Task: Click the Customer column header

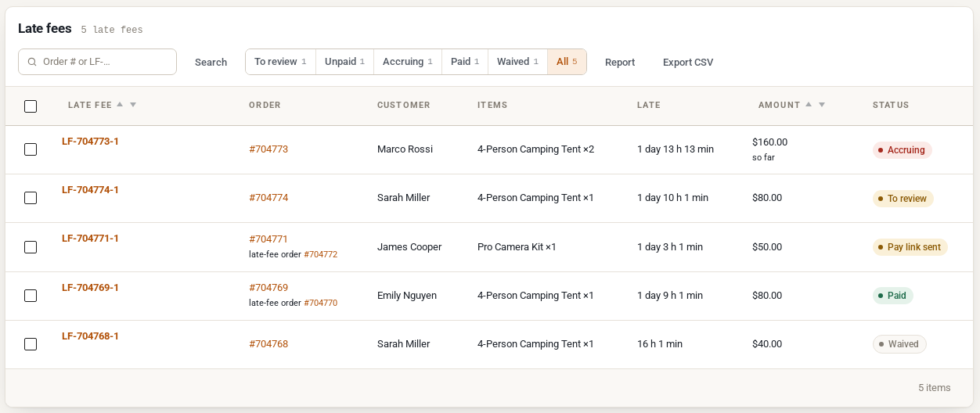Action: (x=404, y=105)
